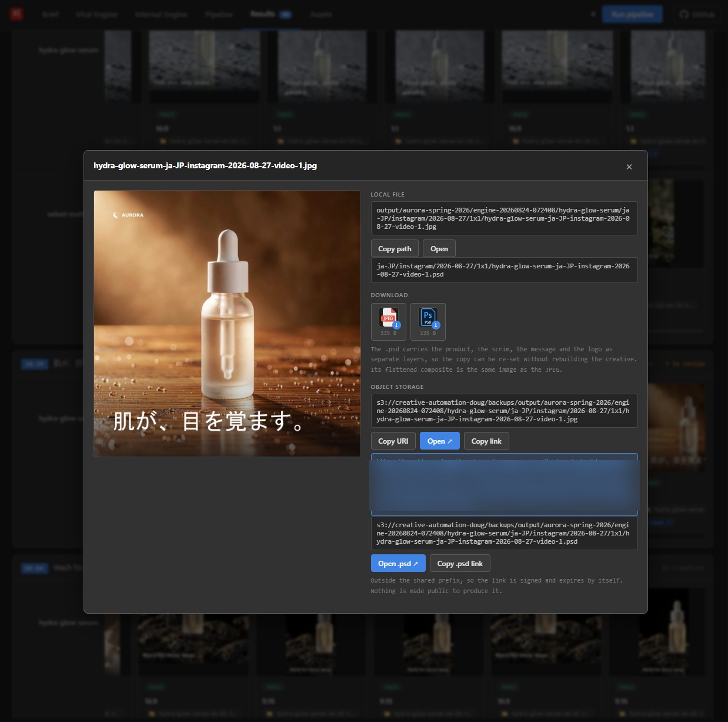Open the .psd with the Open .psd button
This screenshot has width=728, height=722.
[398, 564]
